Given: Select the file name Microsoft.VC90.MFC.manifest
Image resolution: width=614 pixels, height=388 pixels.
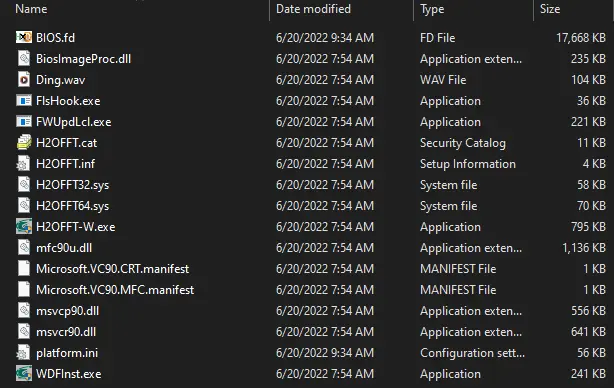Looking at the screenshot, I should (x=115, y=290).
